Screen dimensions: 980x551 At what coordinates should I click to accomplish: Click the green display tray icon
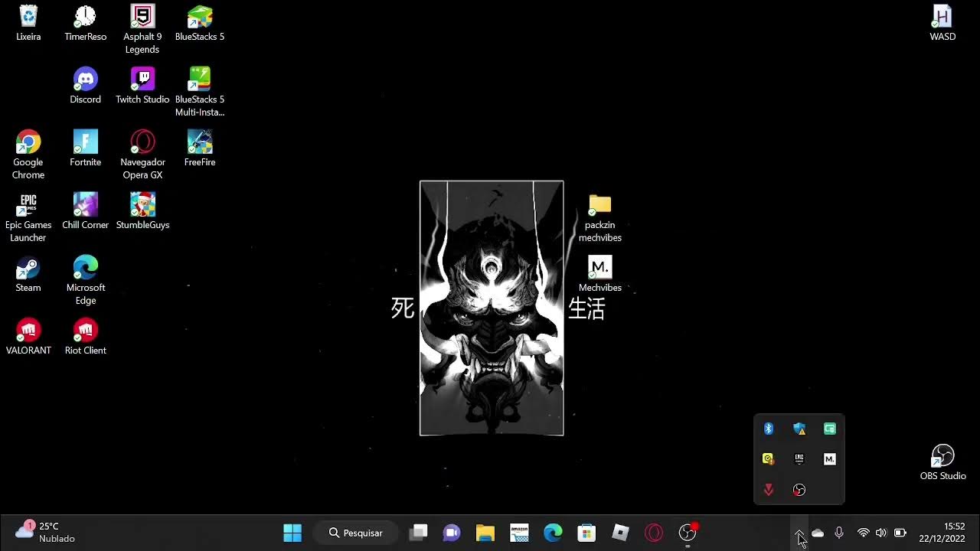click(830, 429)
